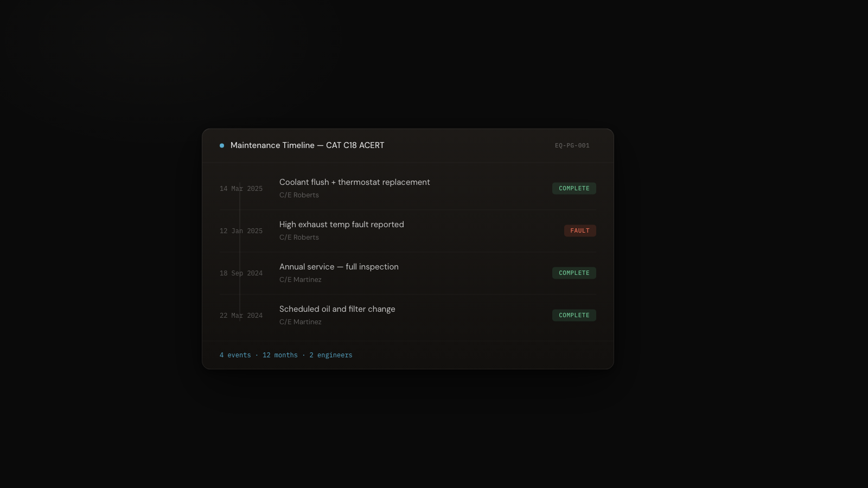Screen dimensions: 868x488
Task: Click the "2 engineers" summary in the footer
Action: click(x=330, y=355)
